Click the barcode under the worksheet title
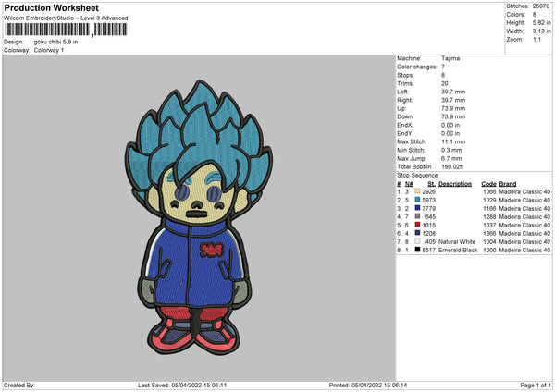555x392 pixels. (x=66, y=30)
